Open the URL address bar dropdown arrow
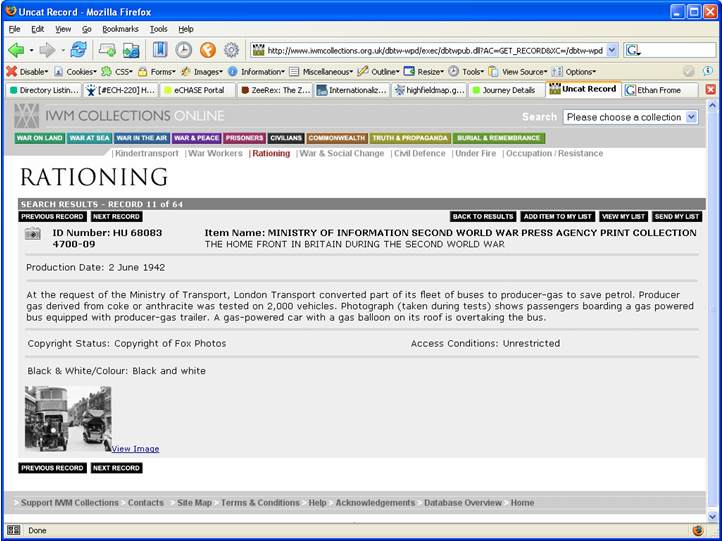This screenshot has width=722, height=541. pos(611,50)
